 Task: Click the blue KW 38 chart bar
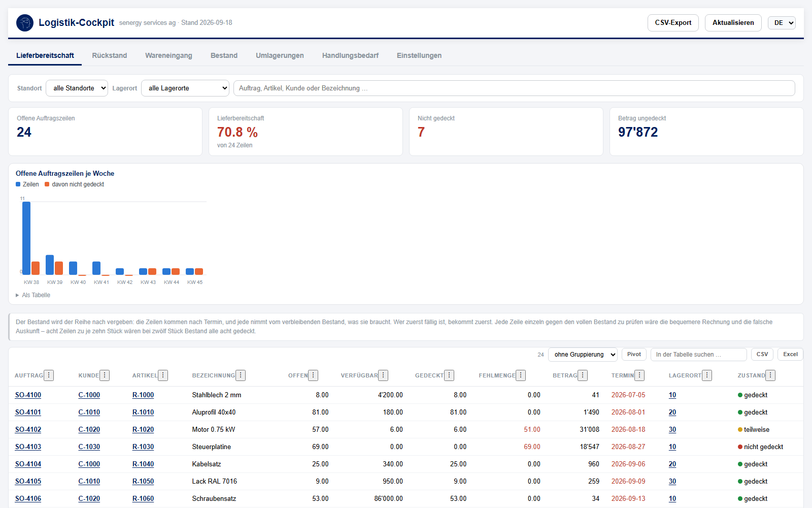(x=26, y=238)
